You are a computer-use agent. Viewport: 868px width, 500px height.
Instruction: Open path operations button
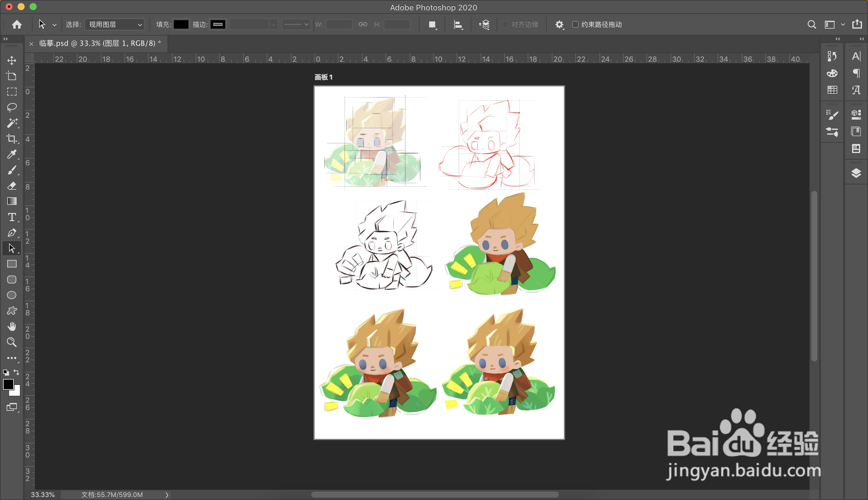pos(432,24)
